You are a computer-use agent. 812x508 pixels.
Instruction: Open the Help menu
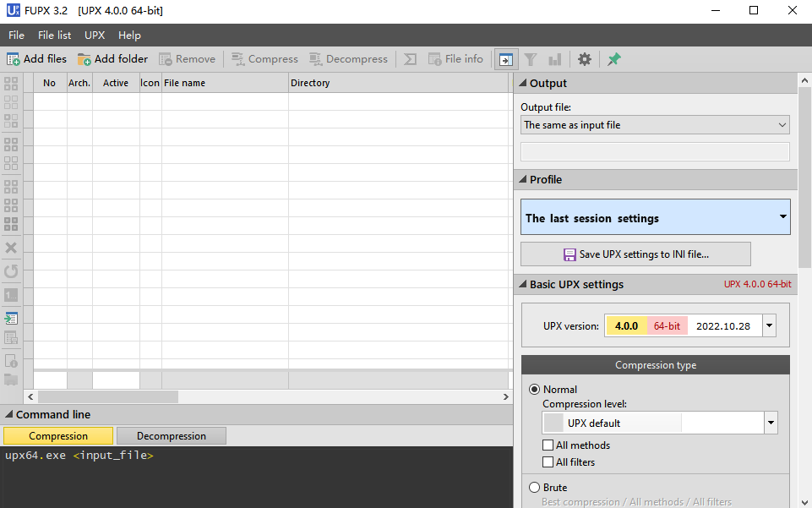(x=129, y=36)
